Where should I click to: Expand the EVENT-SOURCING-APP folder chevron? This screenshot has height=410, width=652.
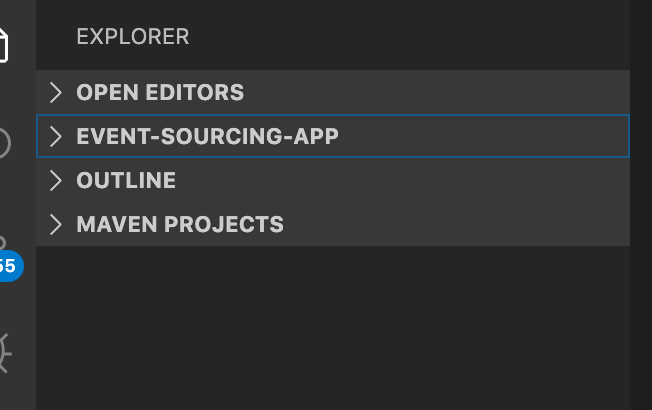(56, 136)
